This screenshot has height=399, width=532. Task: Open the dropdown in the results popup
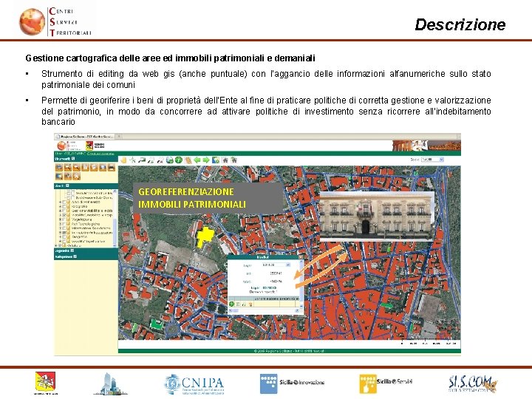click(276, 265)
